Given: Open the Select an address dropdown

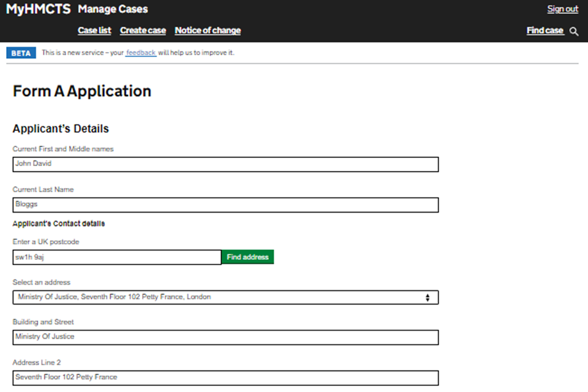Looking at the screenshot, I should [x=225, y=298].
